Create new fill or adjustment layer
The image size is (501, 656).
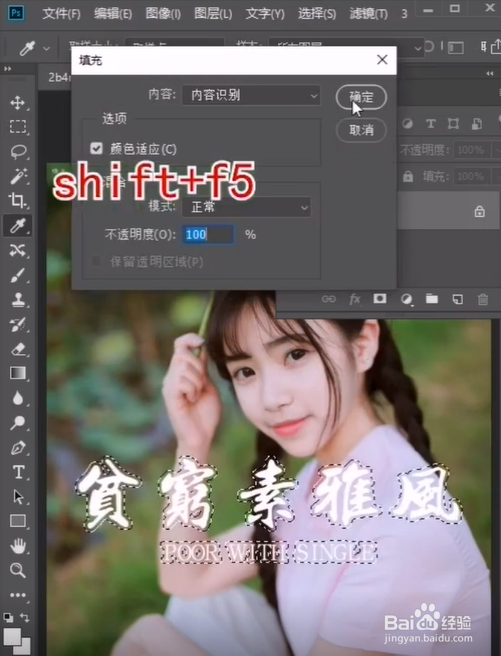[406, 299]
